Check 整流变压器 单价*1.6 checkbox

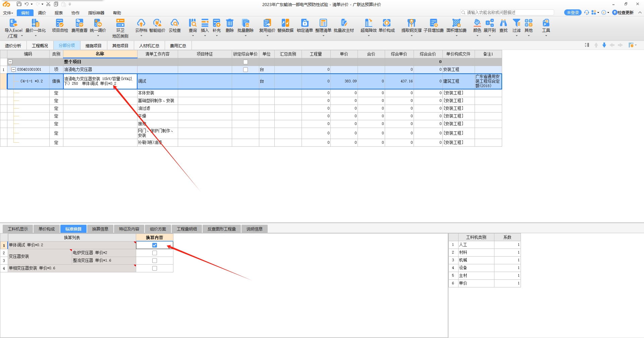pos(155,261)
